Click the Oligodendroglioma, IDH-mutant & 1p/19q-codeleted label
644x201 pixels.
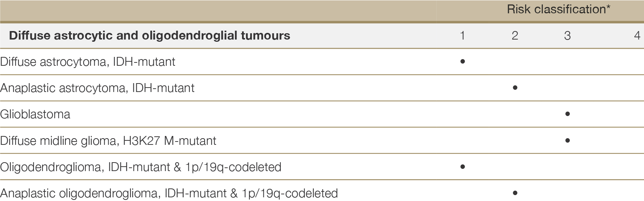point(141,167)
